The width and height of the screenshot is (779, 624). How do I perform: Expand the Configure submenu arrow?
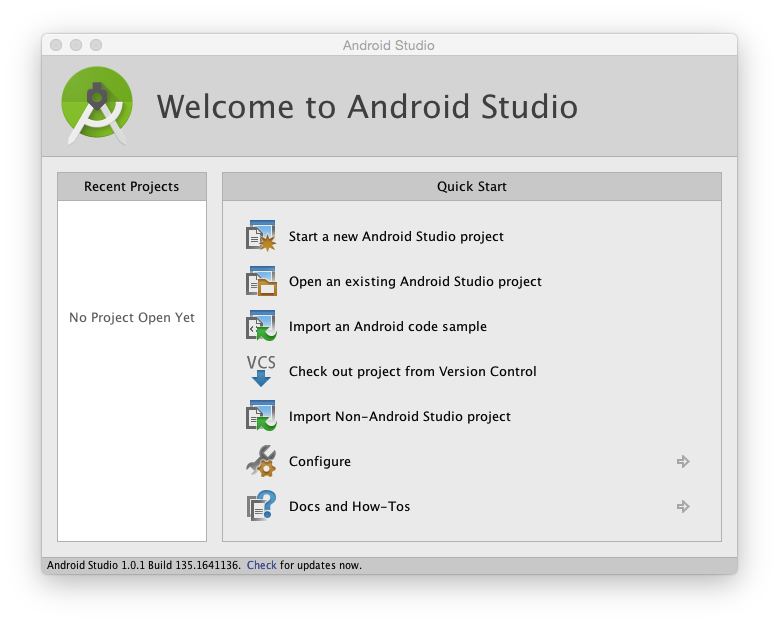click(683, 462)
